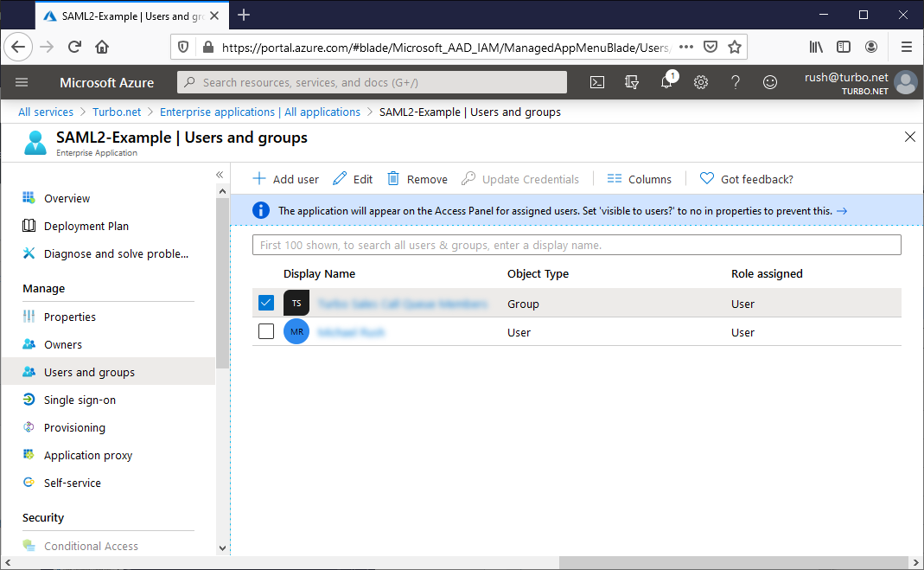The height and width of the screenshot is (570, 924).
Task: Remove the assignment with the trash icon
Action: click(417, 179)
